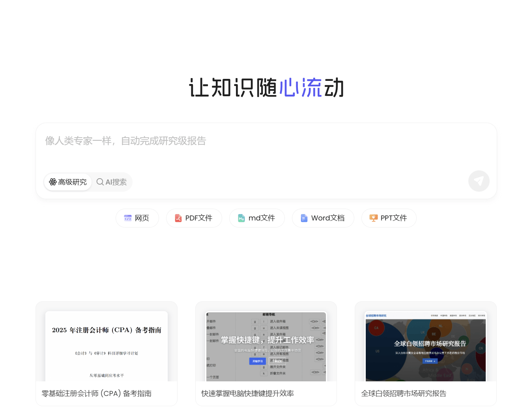Click the red PDF file icon
Image resolution: width=522 pixels, height=420 pixels.
(178, 218)
